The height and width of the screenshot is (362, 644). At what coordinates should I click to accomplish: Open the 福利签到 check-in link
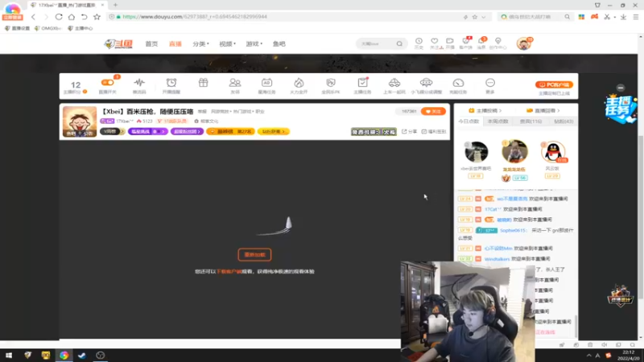coord(434,131)
